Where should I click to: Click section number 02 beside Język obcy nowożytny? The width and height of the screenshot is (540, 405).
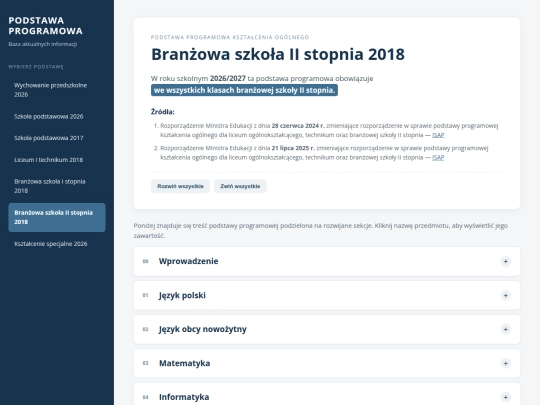click(x=145, y=329)
